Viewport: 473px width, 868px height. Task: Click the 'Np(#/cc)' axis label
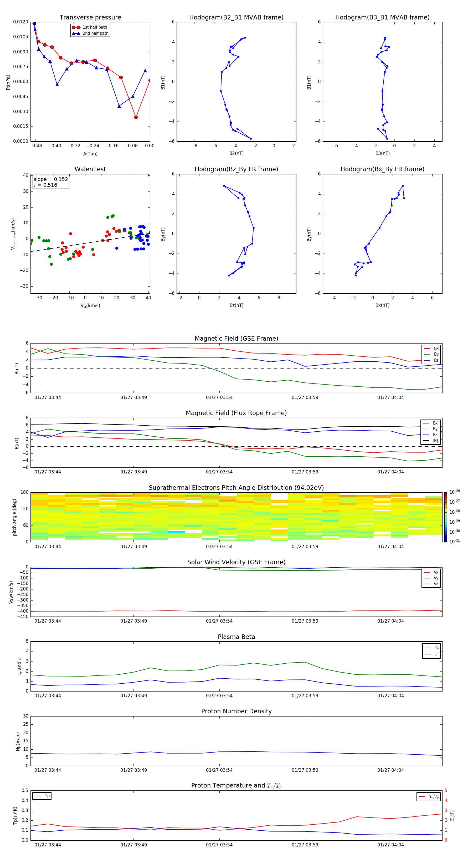tap(18, 741)
